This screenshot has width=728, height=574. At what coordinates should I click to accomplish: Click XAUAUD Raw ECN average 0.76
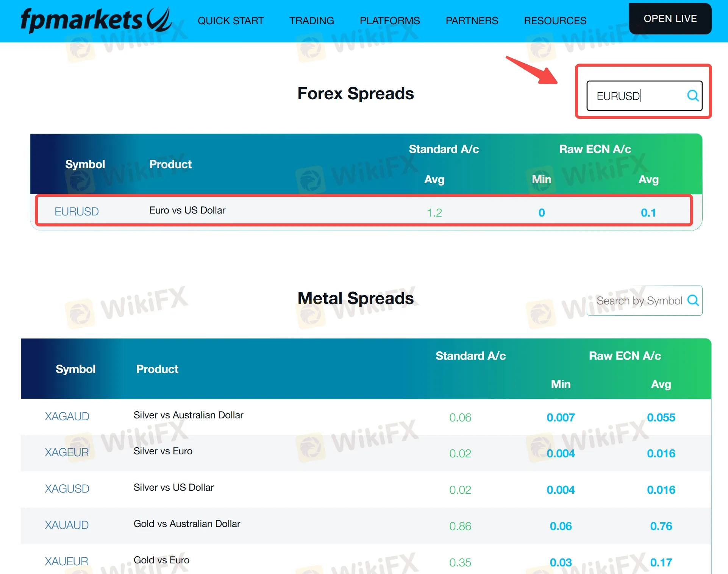pyautogui.click(x=661, y=526)
